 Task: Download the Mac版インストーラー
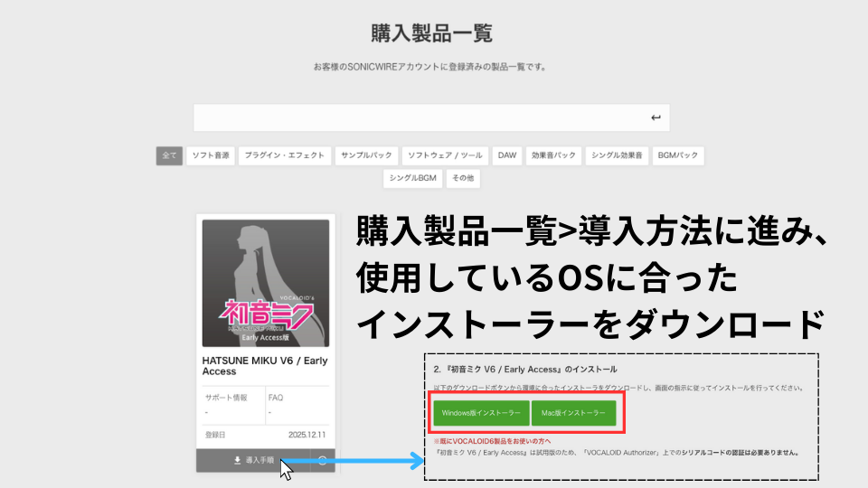573,413
